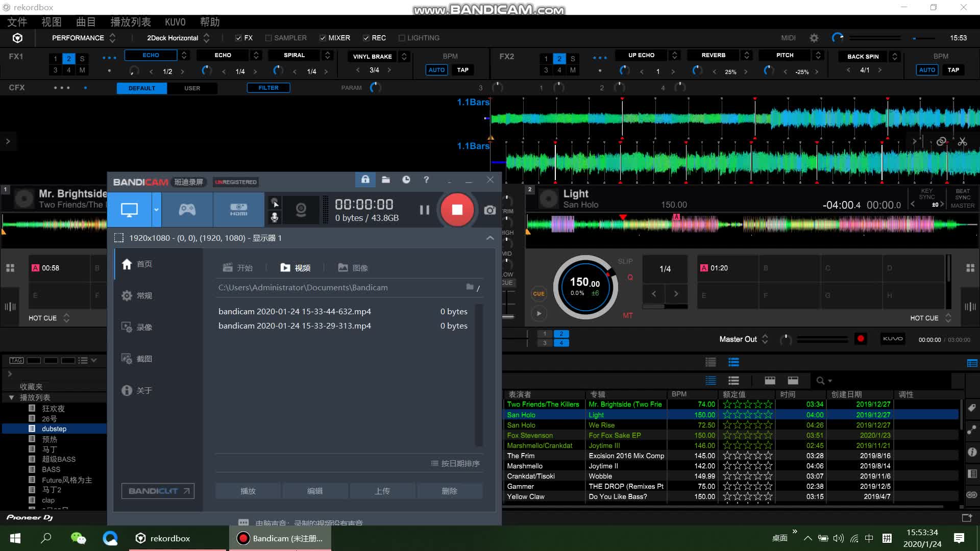
Task: Toggle the Bandicam webcam overlay icon
Action: coord(301,210)
